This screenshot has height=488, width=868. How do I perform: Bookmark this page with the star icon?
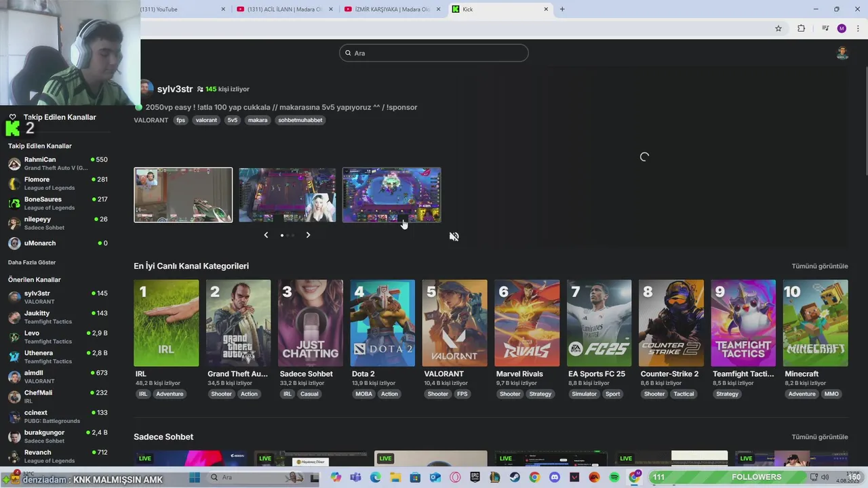pos(778,28)
